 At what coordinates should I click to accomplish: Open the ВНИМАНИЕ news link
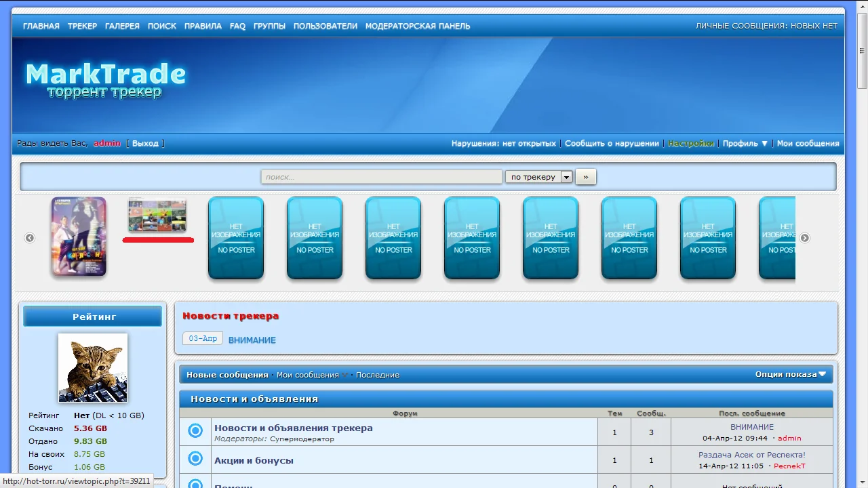pos(252,340)
